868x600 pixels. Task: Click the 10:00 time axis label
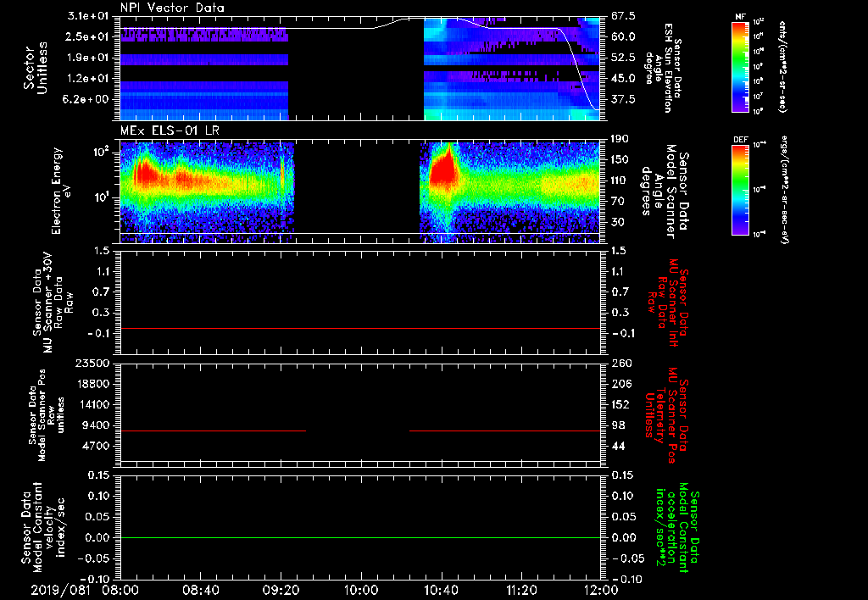click(x=360, y=590)
